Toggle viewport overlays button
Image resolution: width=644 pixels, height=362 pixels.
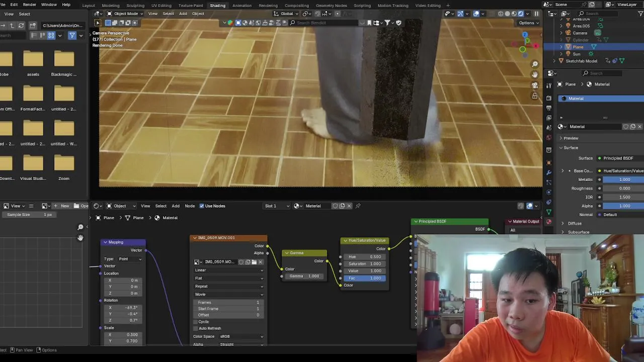click(x=476, y=14)
